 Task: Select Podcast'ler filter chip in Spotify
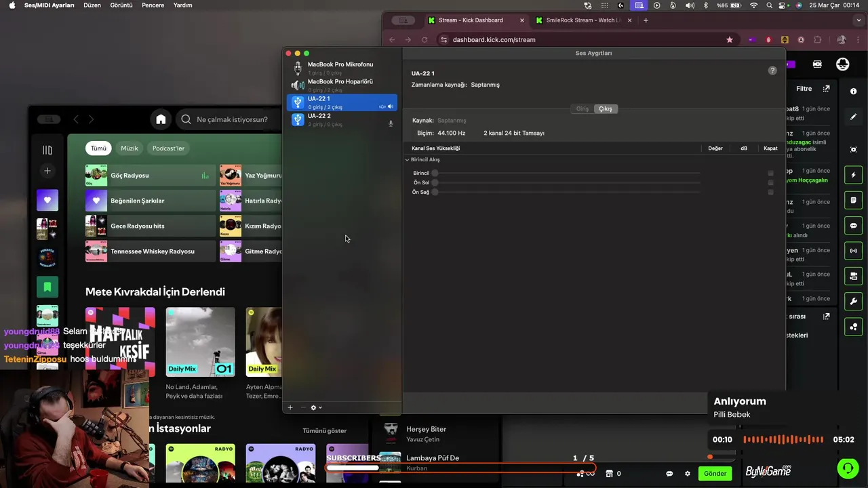(168, 148)
